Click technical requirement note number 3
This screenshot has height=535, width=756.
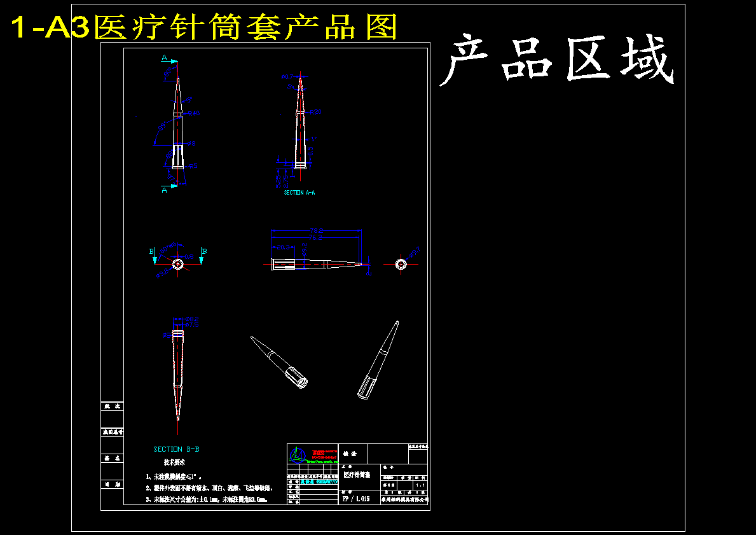click(207, 500)
